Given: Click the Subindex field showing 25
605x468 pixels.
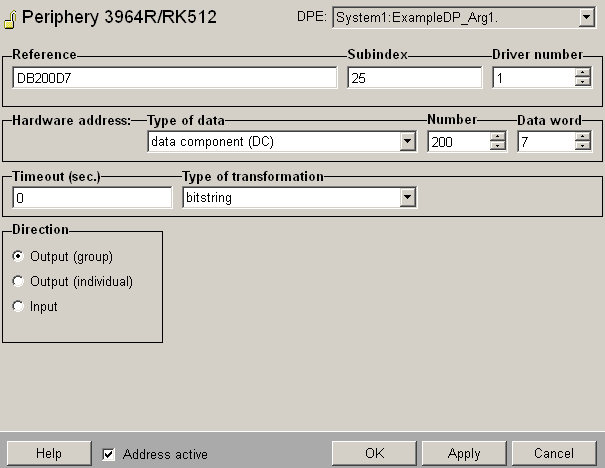Looking at the screenshot, I should 415,78.
